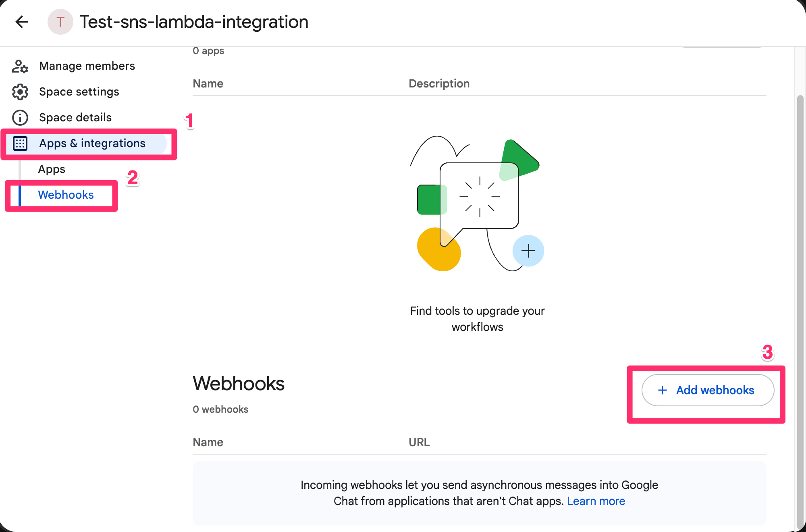Click the Manage members people icon
This screenshot has height=532, width=806.
pyautogui.click(x=20, y=66)
